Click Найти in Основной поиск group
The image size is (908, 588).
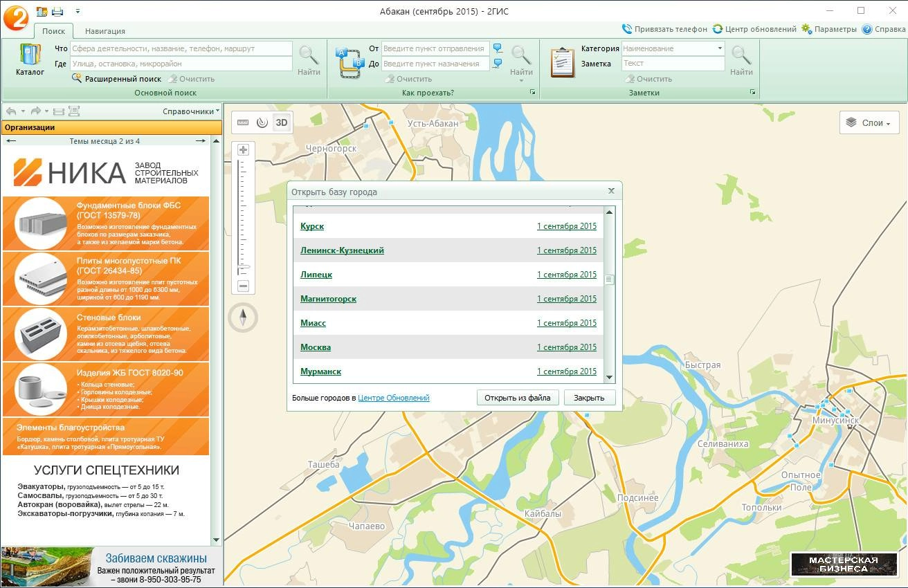point(309,60)
